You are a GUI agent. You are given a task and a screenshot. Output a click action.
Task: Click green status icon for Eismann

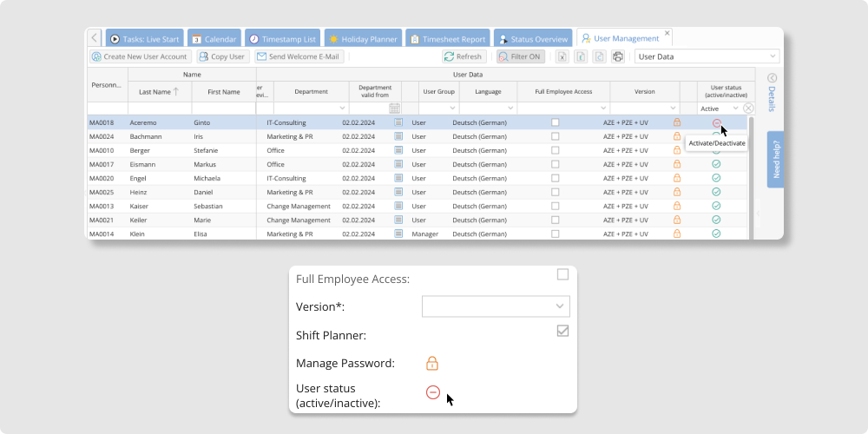[716, 164]
